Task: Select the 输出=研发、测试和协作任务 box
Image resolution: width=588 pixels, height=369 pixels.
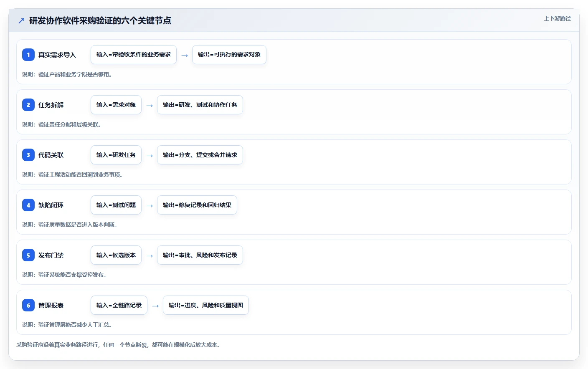Action: 200,105
